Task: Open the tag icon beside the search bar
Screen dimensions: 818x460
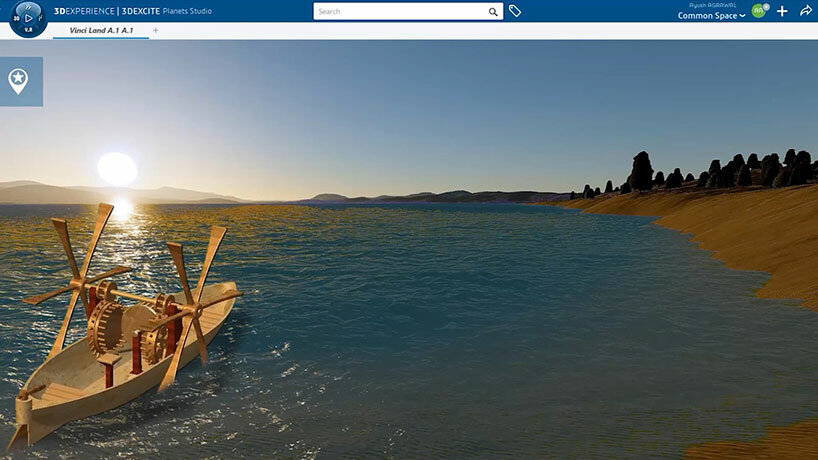Action: [515, 11]
